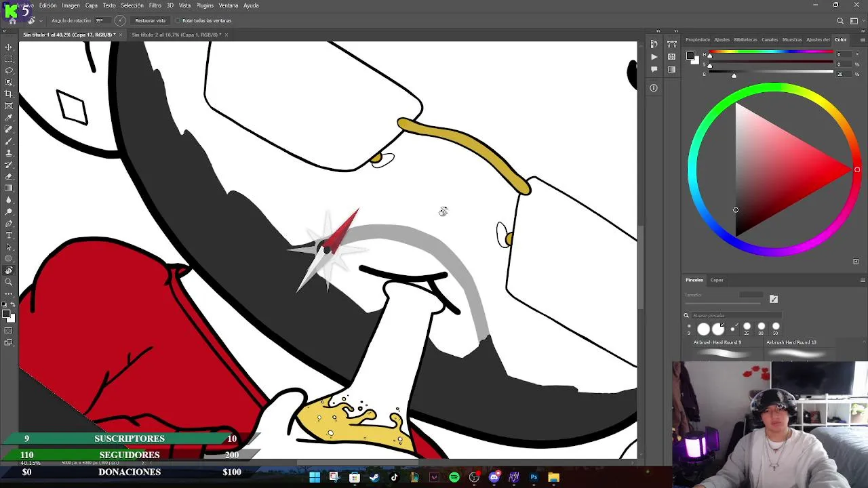The height and width of the screenshot is (488, 868).
Task: Select the Eraser tool
Action: click(9, 176)
